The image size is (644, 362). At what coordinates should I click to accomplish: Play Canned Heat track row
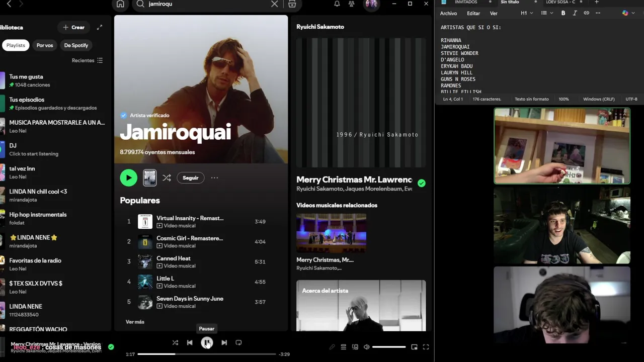tap(200, 261)
